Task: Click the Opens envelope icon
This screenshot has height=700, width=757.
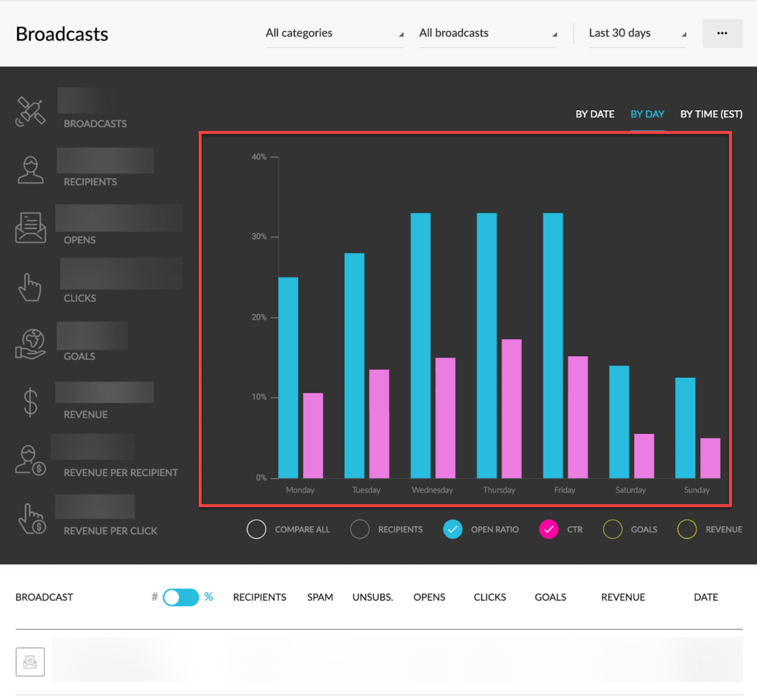Action: coord(30,228)
